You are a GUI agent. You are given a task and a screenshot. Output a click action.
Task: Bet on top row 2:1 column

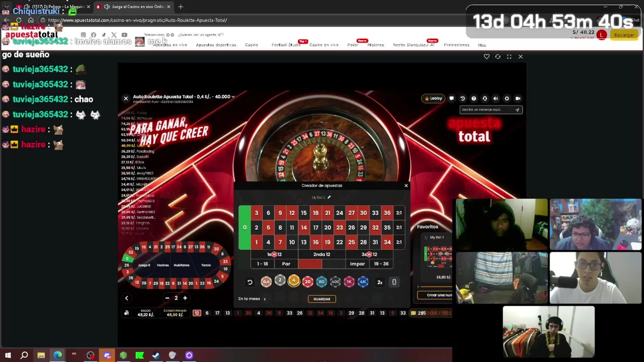tap(399, 213)
